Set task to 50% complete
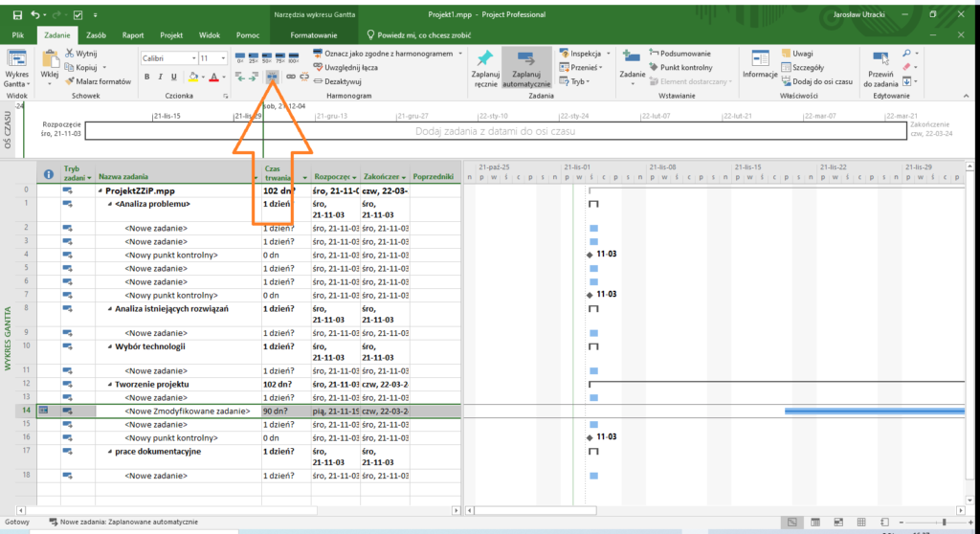 (265, 57)
